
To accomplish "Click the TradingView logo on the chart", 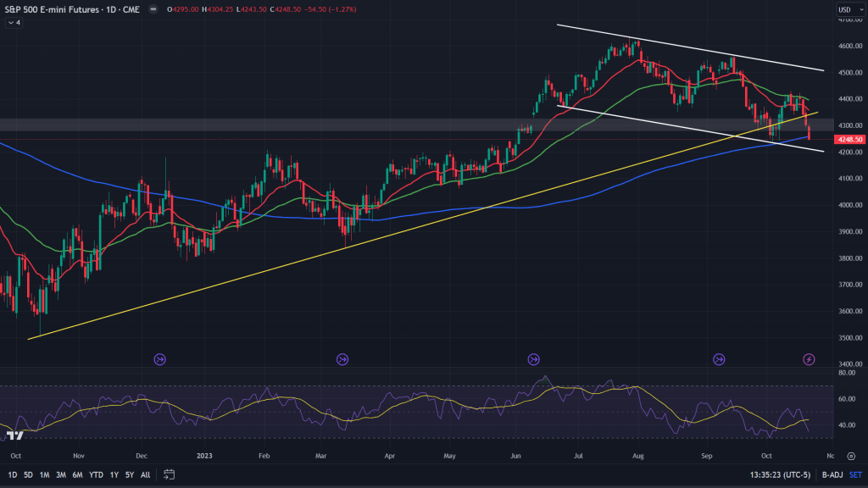I will click(x=14, y=435).
